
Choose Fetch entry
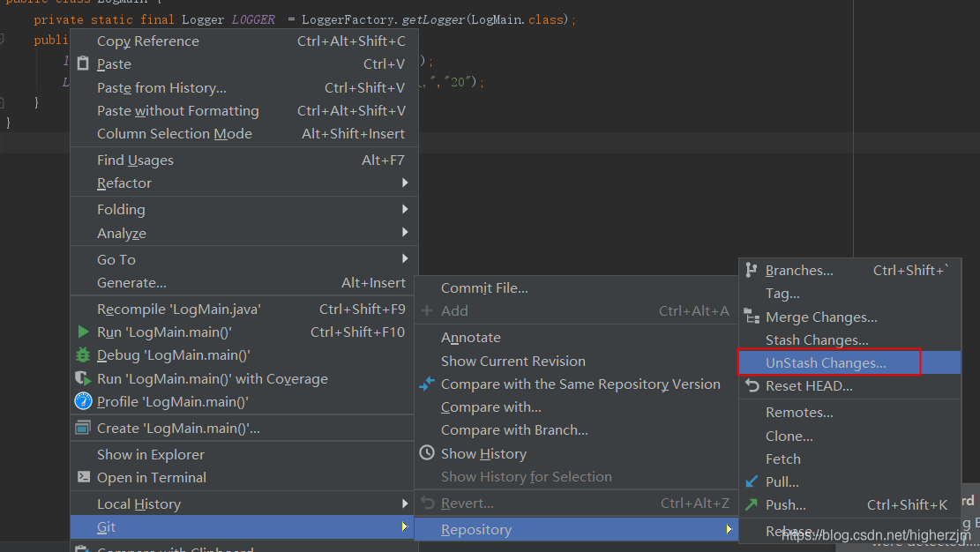click(x=850, y=459)
